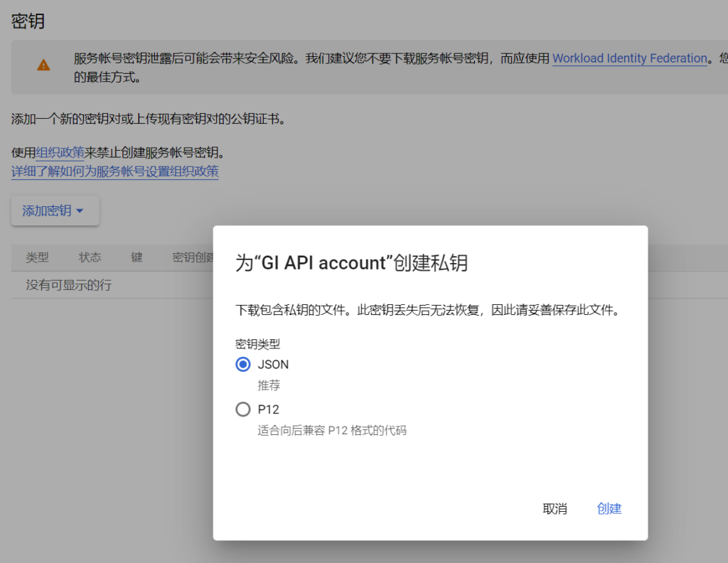Screen dimensions: 728x563
Task: Click the 密钥 page heading
Action: click(28, 21)
